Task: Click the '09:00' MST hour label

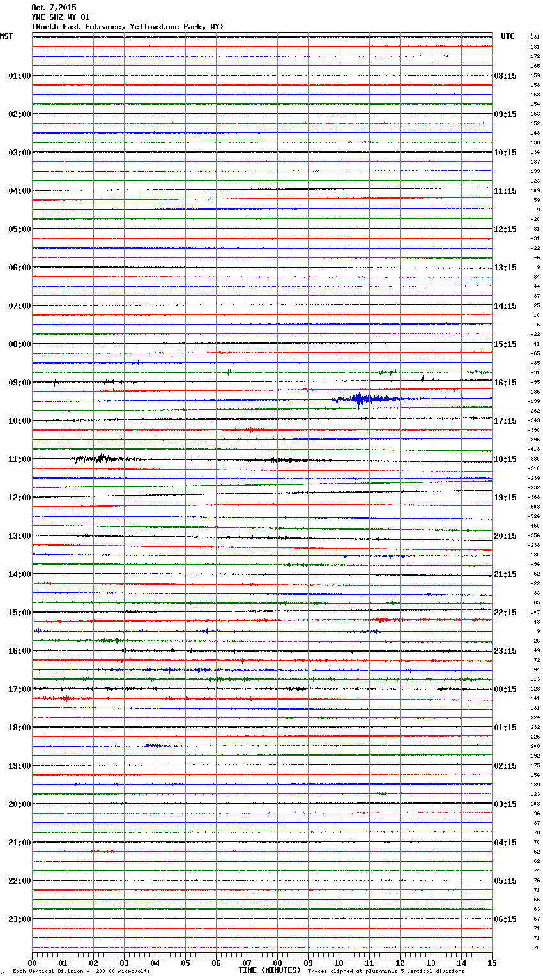Action: pyautogui.click(x=19, y=383)
